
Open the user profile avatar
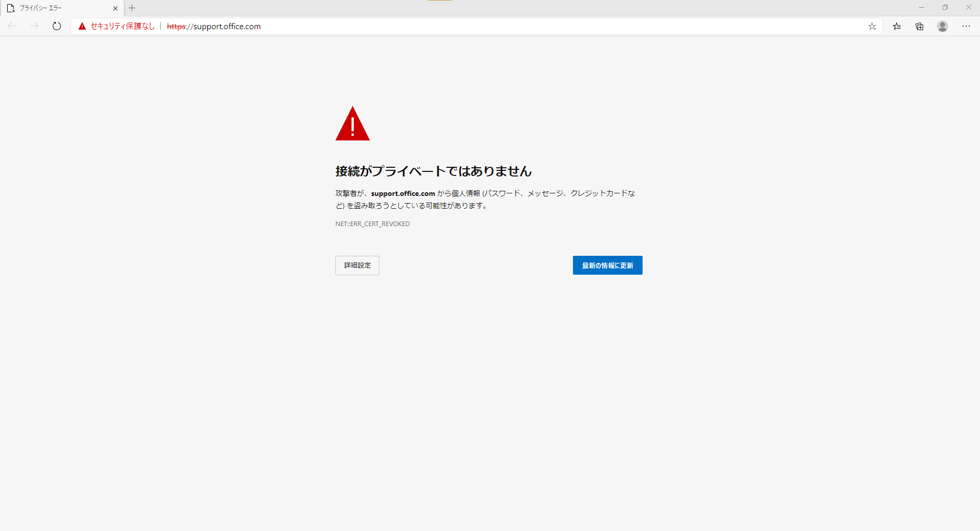point(943,26)
